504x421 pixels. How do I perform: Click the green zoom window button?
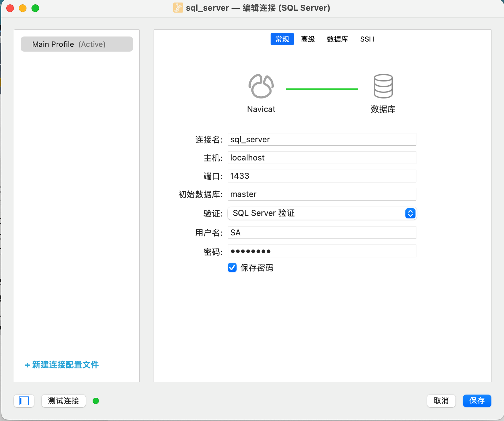[x=35, y=8]
